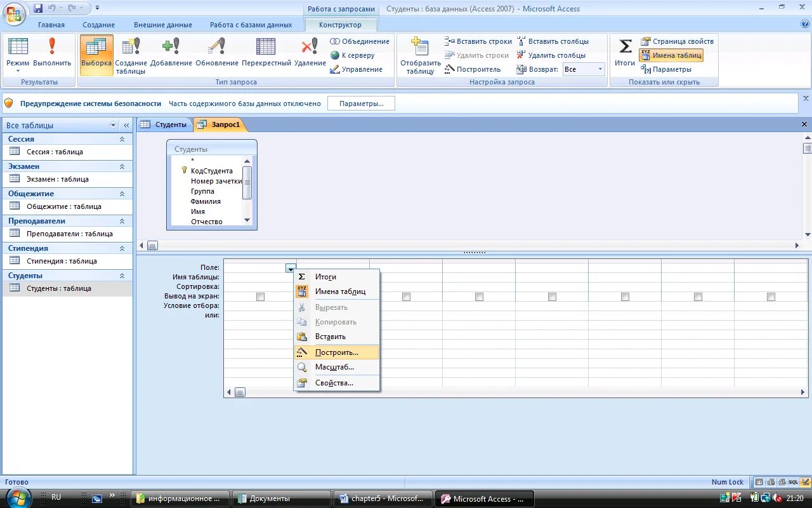Open Документы taskbar button
812x508 pixels.
(x=281, y=498)
